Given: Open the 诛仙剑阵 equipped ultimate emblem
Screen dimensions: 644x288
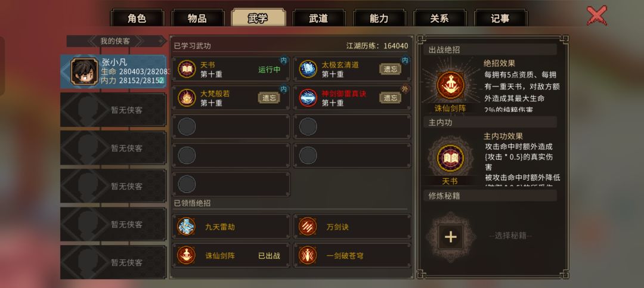Looking at the screenshot, I should pyautogui.click(x=451, y=85).
